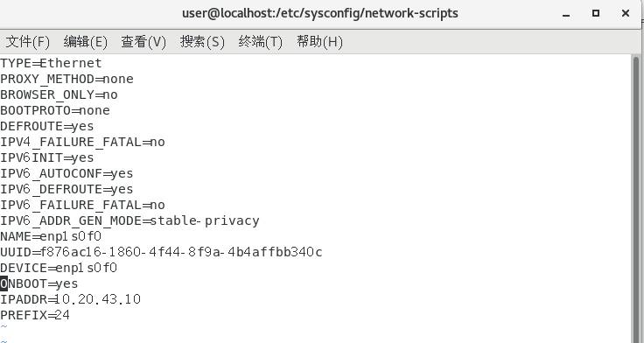The image size is (644, 343).
Task: Open the 查看(V) menu
Action: pos(143,42)
